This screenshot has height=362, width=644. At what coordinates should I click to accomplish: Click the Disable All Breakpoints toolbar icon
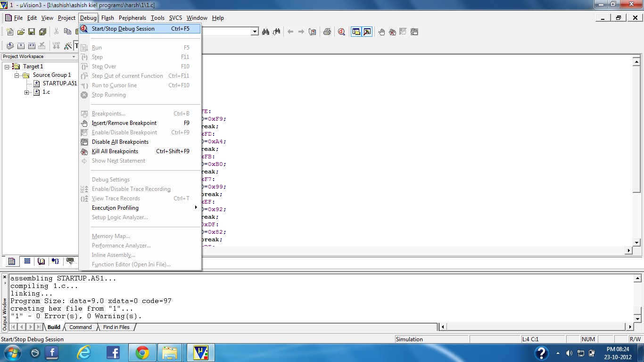(x=414, y=32)
